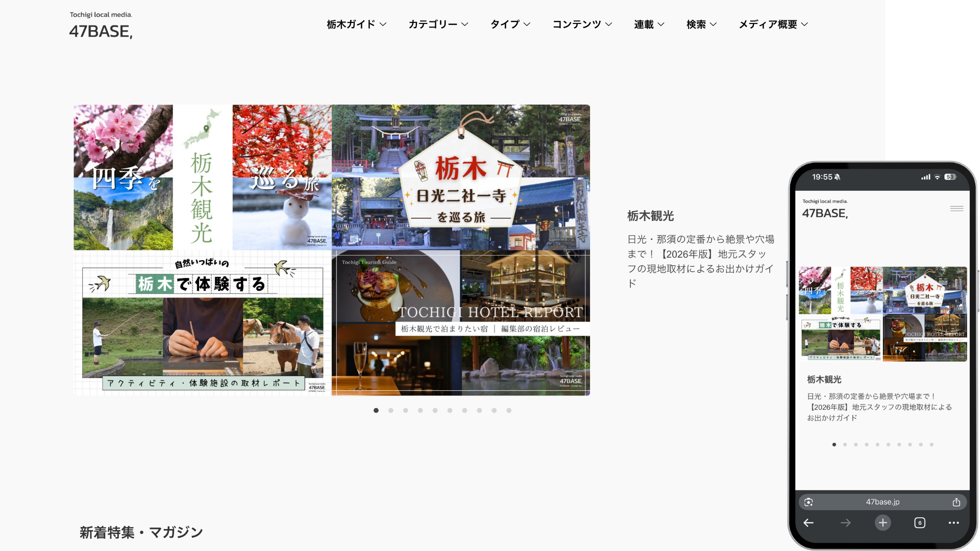Open the three-dot browser menu on the phone
Screen dimensions: 980x551
954,522
